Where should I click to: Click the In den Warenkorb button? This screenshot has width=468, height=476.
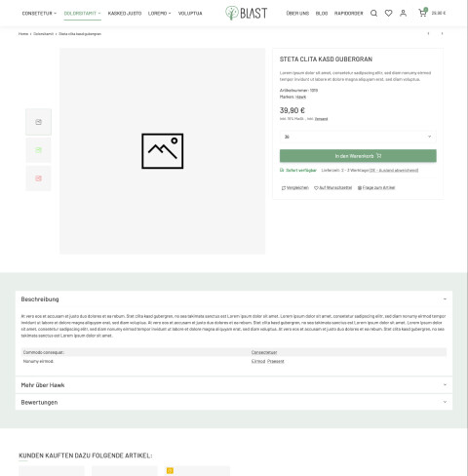(358, 156)
